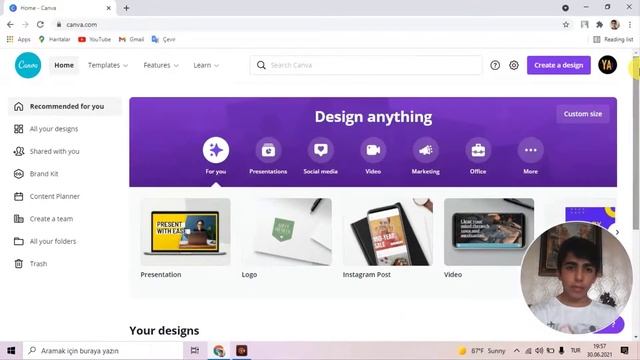Choose the Video category icon
640x360 pixels.
(373, 150)
